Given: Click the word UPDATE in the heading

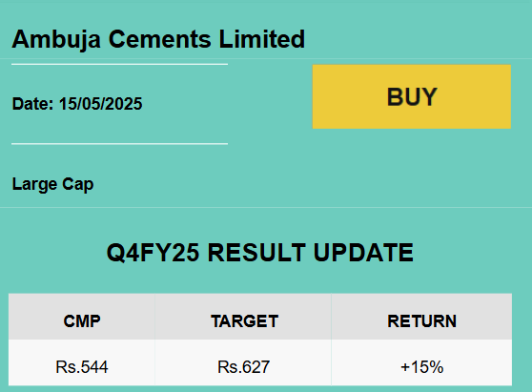Looking at the screenshot, I should (x=363, y=253).
